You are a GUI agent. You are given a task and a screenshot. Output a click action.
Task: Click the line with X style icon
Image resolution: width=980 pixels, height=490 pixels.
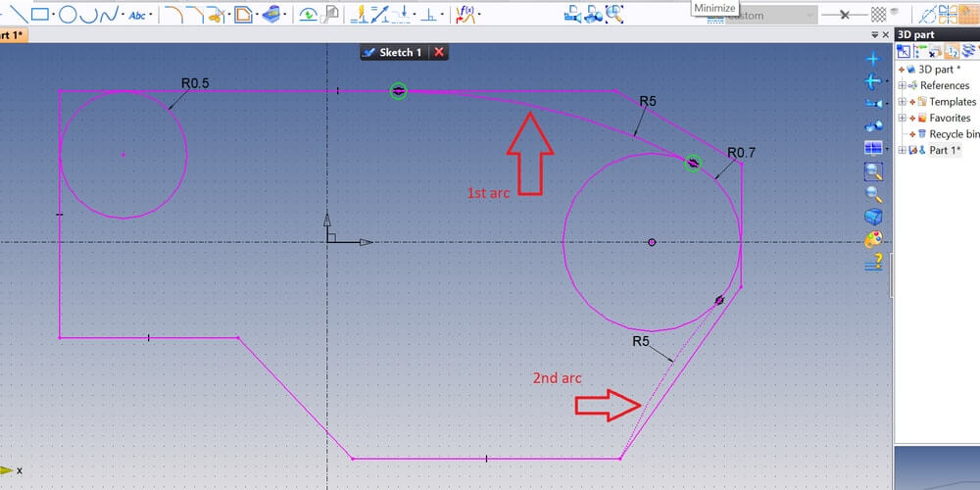point(845,15)
